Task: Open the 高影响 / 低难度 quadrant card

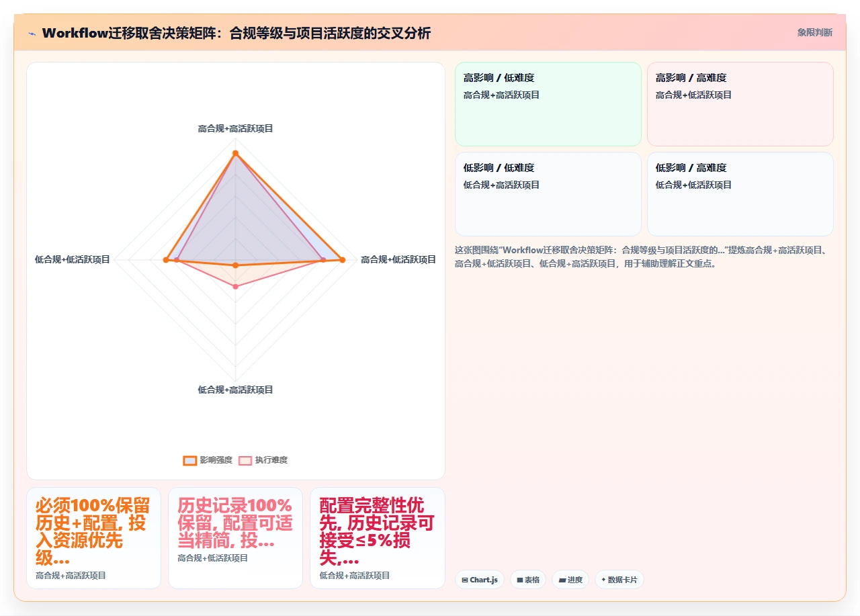Action: [x=548, y=104]
